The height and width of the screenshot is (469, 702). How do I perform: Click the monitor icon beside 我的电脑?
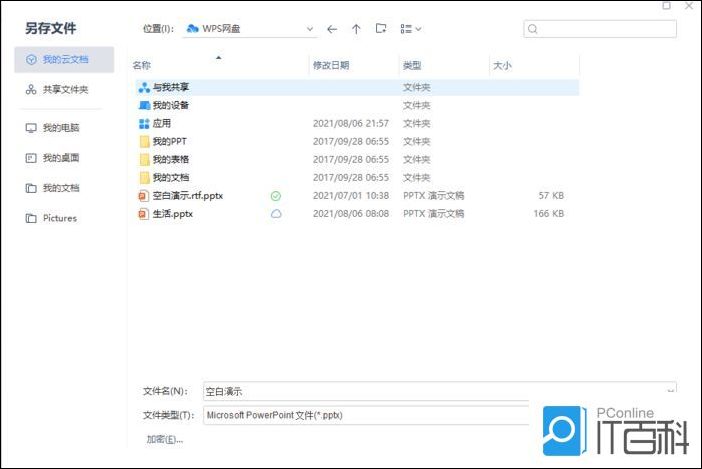point(31,128)
